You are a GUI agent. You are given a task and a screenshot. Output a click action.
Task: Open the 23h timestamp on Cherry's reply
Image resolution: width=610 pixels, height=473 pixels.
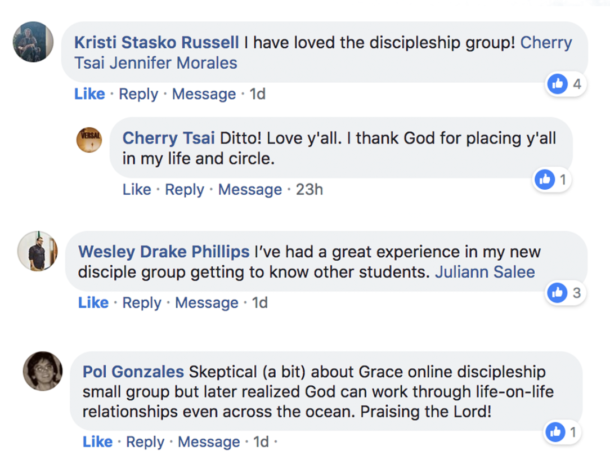tap(309, 189)
